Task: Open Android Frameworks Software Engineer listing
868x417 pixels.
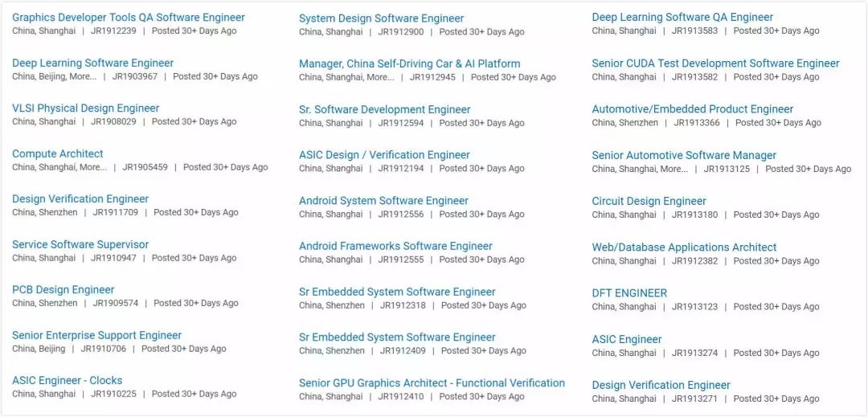Action: (x=395, y=246)
